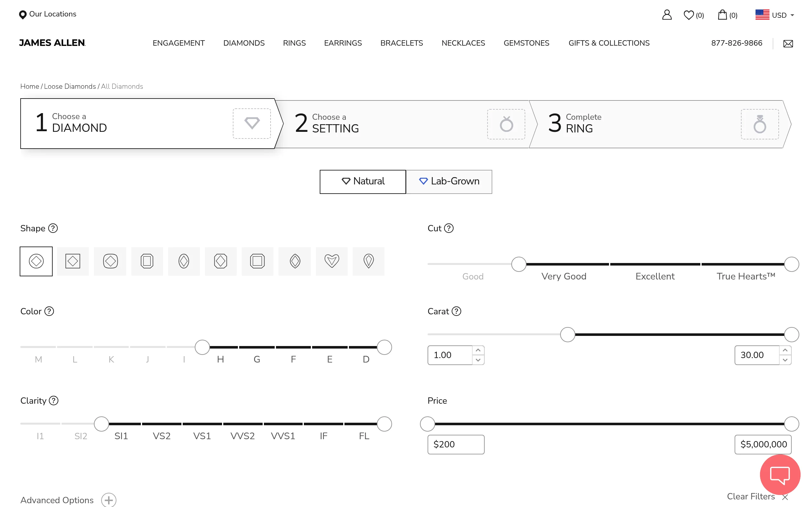Viewport: 812px width, 507px height.
Task: Increase the minimum carat value
Action: click(478, 350)
